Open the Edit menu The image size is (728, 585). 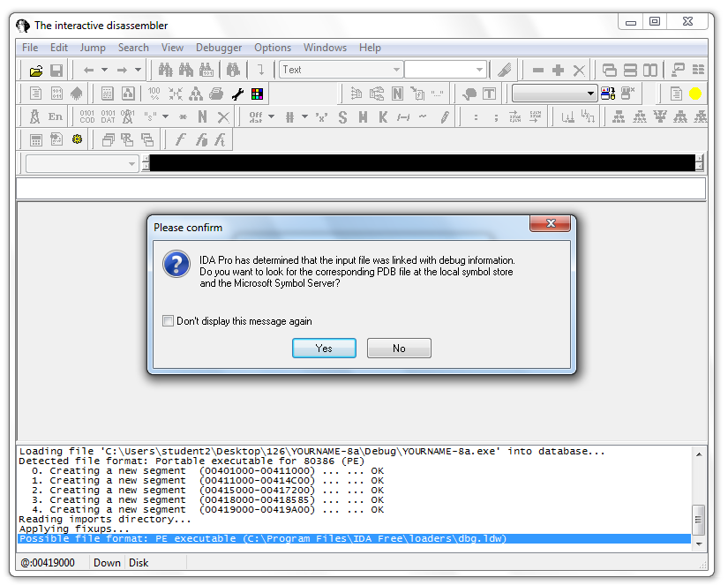(59, 48)
